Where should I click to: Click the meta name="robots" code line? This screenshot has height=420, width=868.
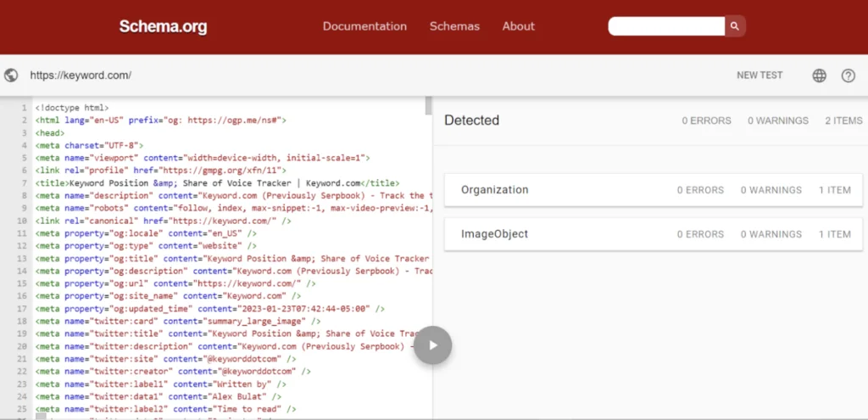[x=233, y=209]
